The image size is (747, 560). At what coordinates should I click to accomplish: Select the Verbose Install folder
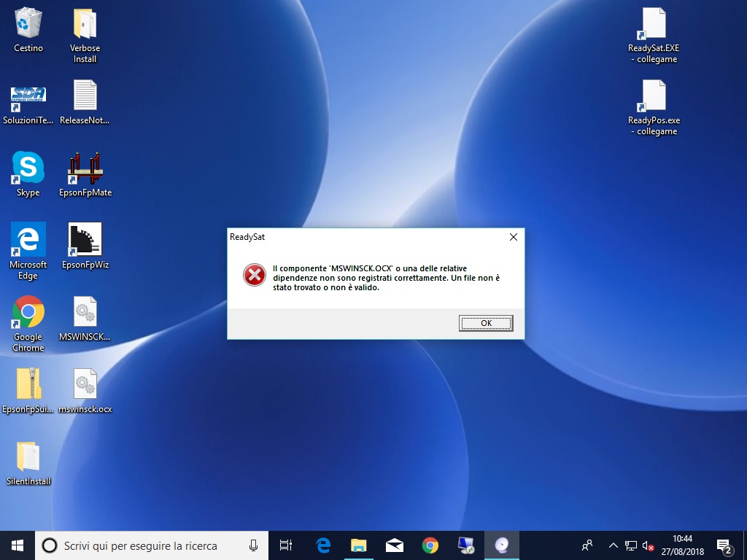85,35
